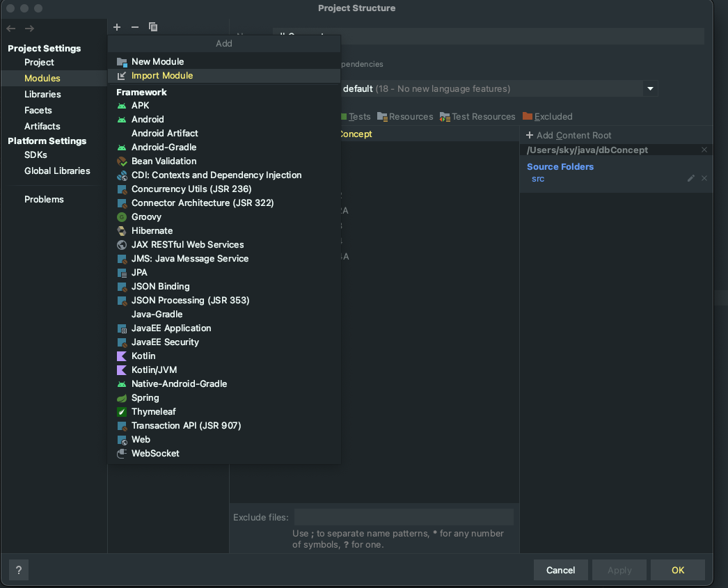
Task: Click the Spring leaf icon
Action: 122,398
